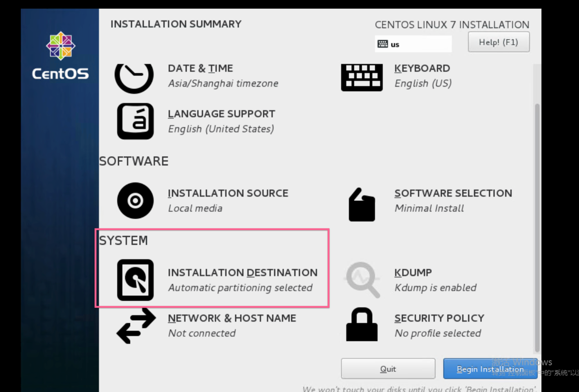This screenshot has height=392, width=579.
Task: Click the Software Selection package icon
Action: click(362, 205)
